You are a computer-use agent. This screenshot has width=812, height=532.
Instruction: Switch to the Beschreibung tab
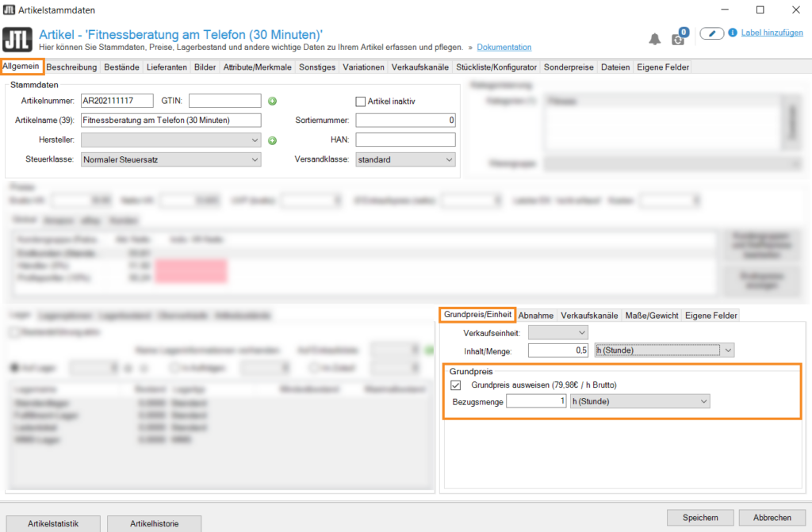coord(71,67)
